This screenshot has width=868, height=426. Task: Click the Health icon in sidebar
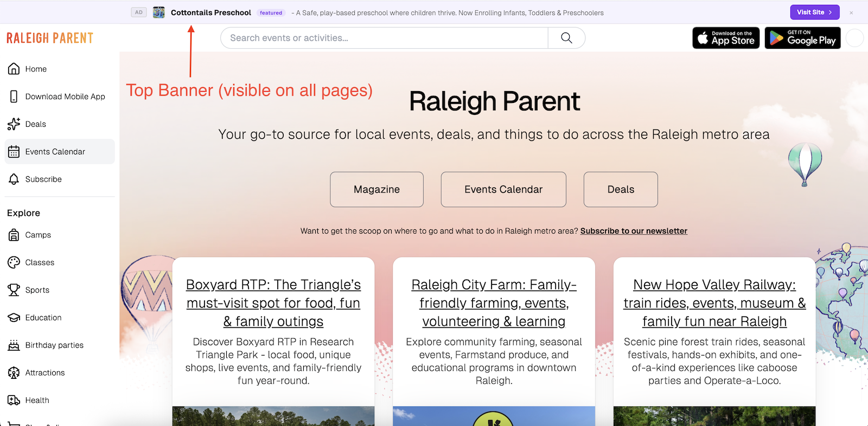pos(14,401)
